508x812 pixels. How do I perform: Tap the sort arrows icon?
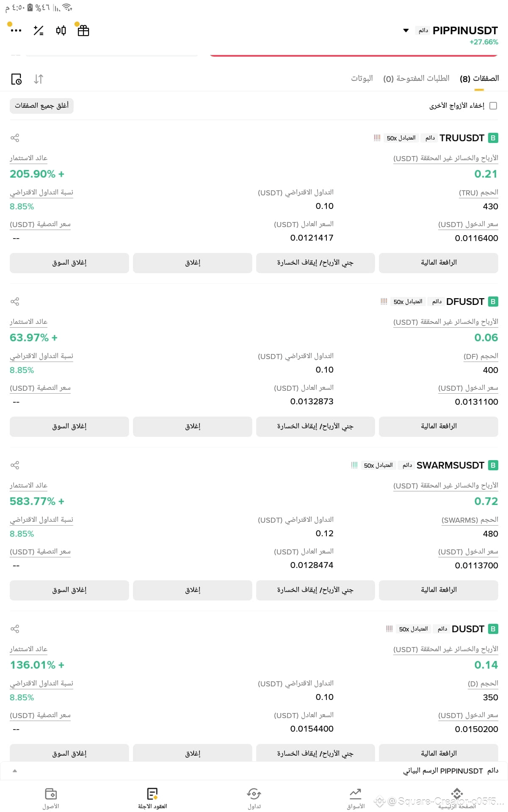[x=39, y=79]
